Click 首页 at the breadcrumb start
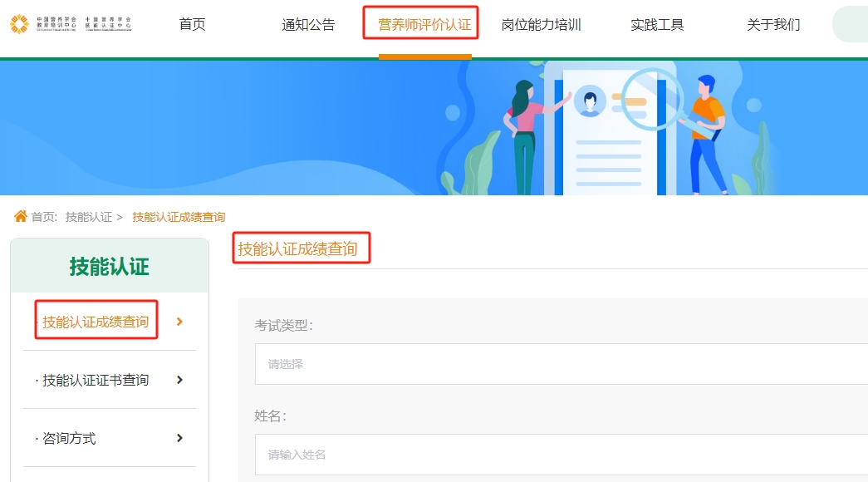This screenshot has height=482, width=868. tap(46, 216)
